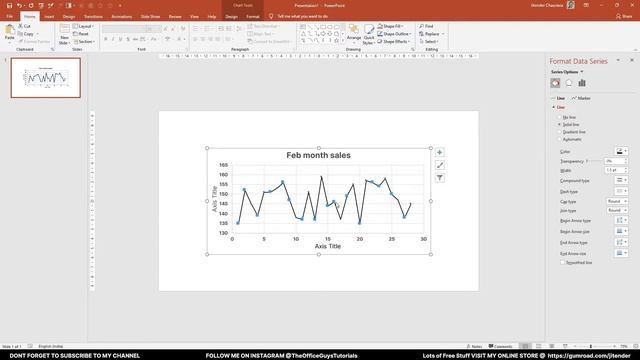
Task: Open Chart Tools Format tab
Action: tap(253, 16)
